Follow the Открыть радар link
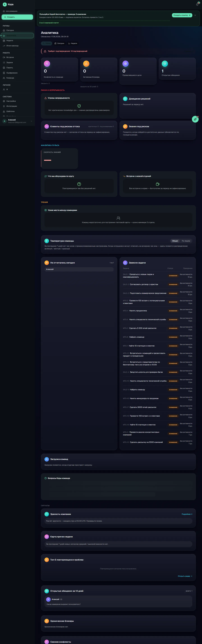Image resolution: width=202 pixels, height=644 pixels. [x=185, y=576]
